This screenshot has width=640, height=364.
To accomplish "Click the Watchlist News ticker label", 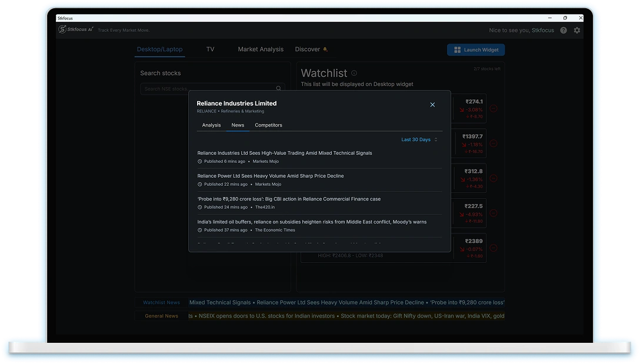I will click(161, 302).
